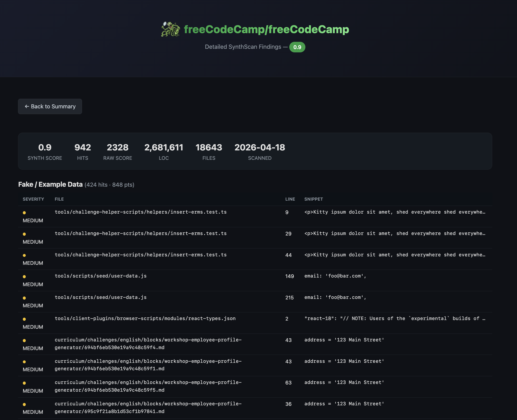This screenshot has width=517, height=420.
Task: Click file path ending 695c9f21a8b1d53cf1b97841.md
Action: coord(148,408)
